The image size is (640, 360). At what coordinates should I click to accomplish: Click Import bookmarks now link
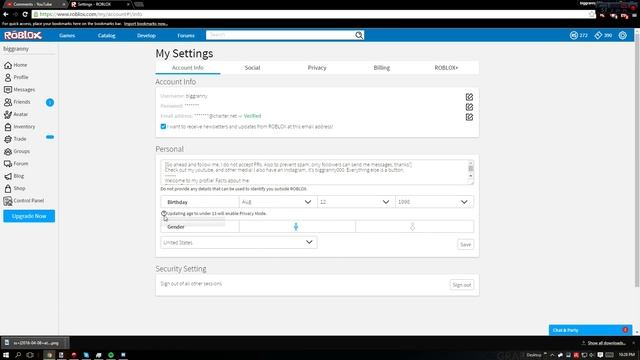146,24
